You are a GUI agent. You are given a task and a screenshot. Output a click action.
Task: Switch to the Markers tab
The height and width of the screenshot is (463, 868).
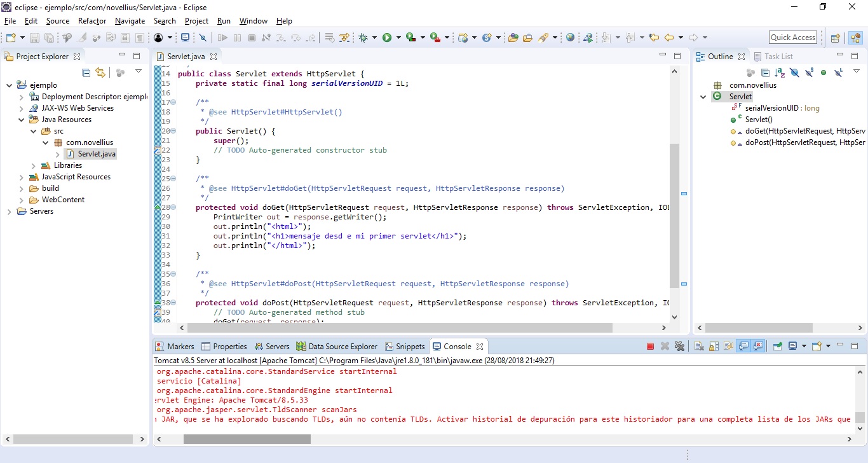[x=175, y=347]
